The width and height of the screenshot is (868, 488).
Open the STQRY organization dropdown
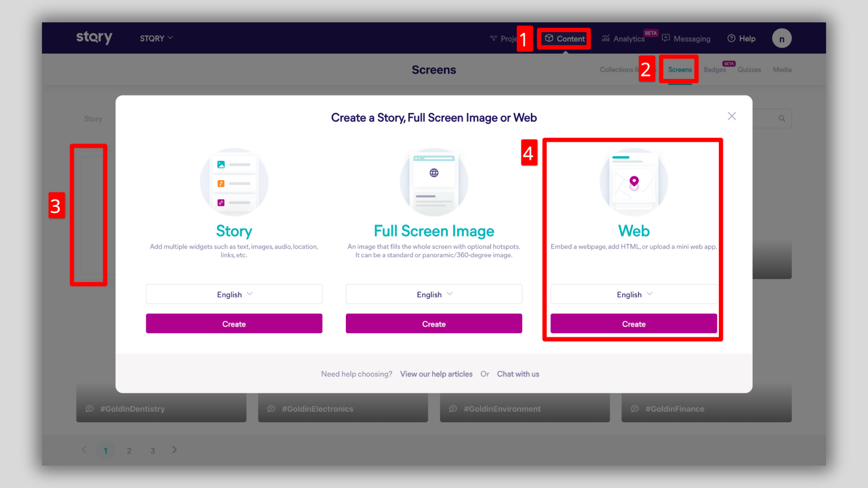click(x=156, y=38)
